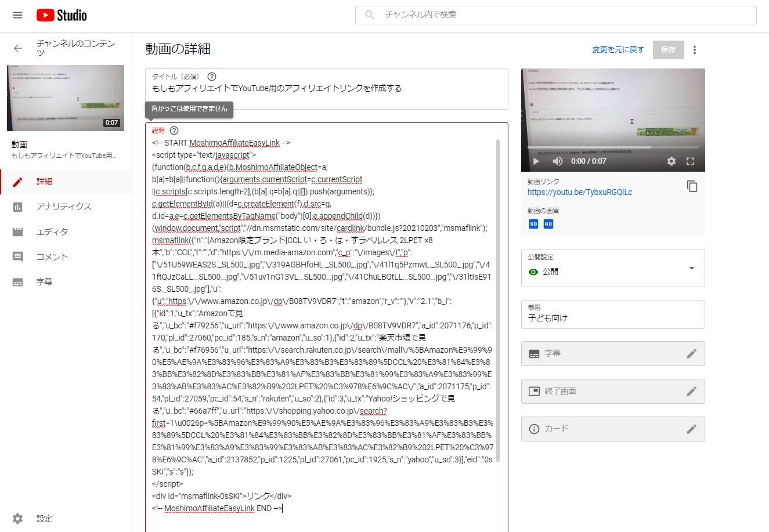Copy the video link icon
The image size is (769, 532).
click(x=692, y=186)
